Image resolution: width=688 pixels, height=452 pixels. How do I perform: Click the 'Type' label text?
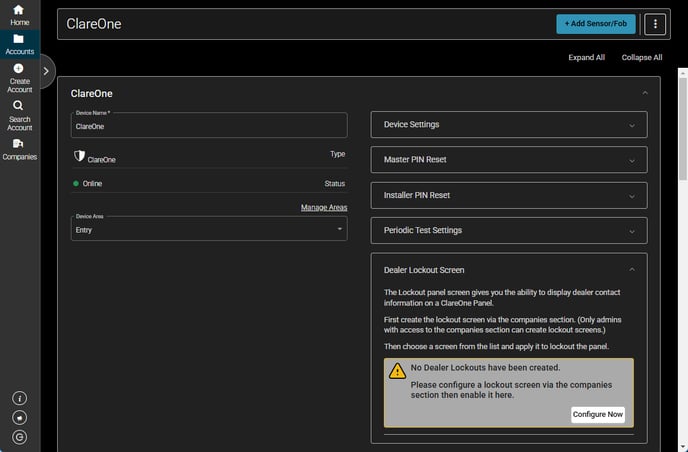pos(337,154)
